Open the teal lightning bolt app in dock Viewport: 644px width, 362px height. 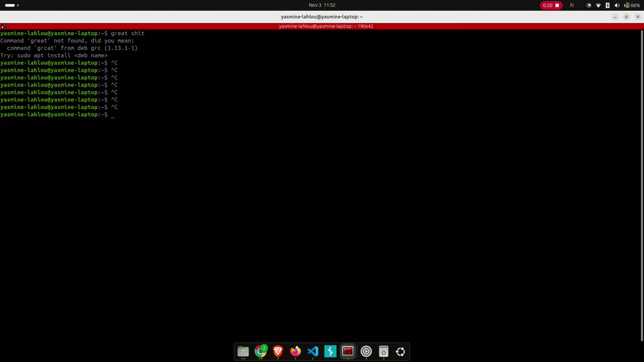[331, 351]
